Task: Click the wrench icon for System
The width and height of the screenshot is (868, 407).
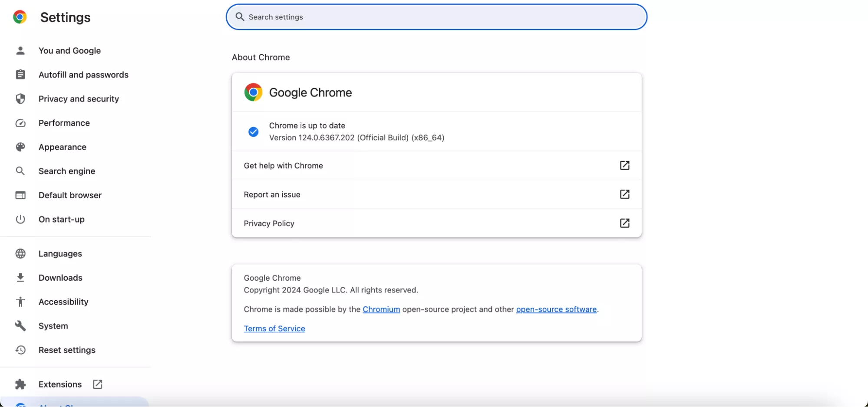Action: pos(20,326)
